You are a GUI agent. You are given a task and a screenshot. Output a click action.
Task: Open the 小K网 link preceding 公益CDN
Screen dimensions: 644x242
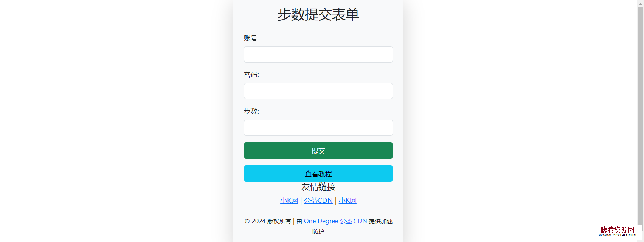(289, 201)
